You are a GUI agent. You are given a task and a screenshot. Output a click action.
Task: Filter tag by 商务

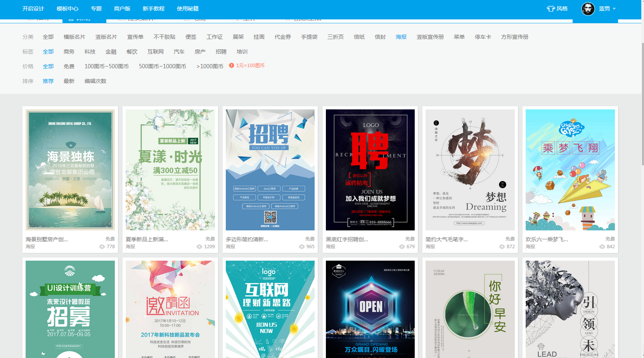click(69, 52)
